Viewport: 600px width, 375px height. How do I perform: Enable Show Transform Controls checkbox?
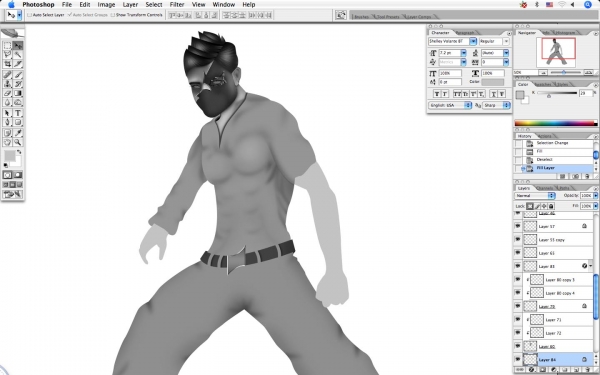click(x=112, y=15)
